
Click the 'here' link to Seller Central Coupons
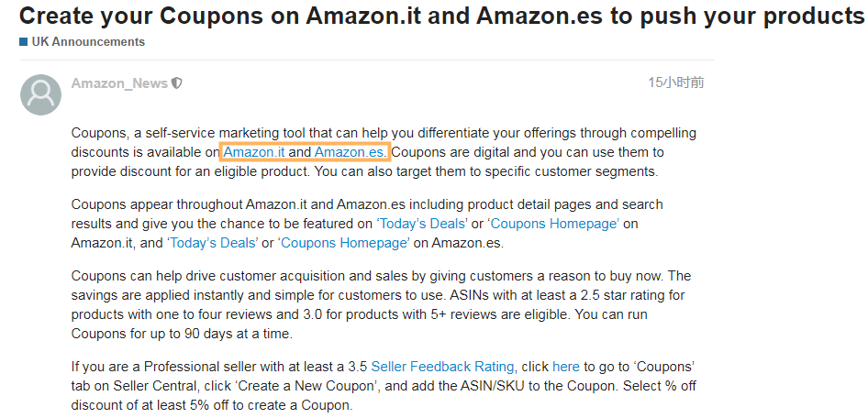click(x=566, y=367)
